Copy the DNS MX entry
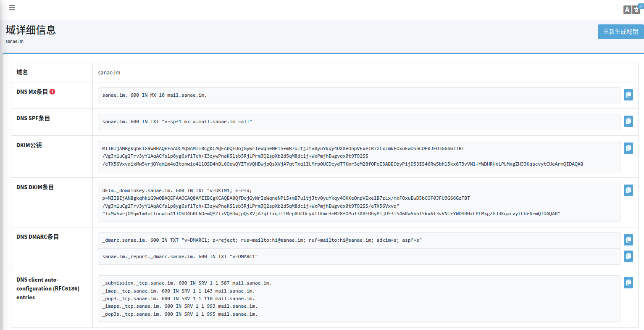This screenshot has height=330, width=644. coord(628,95)
